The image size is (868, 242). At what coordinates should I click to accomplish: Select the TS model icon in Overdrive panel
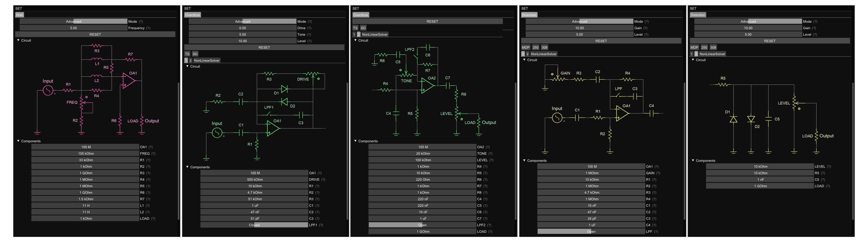[x=187, y=54]
